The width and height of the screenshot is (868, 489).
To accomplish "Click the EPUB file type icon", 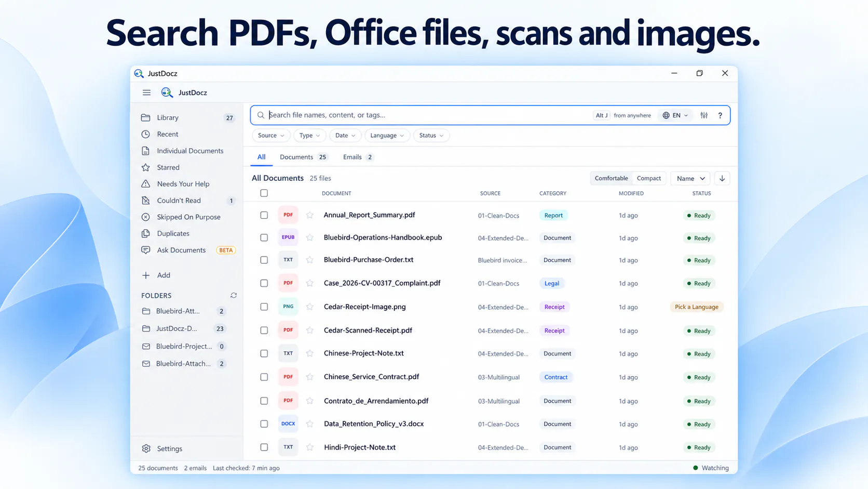I will [x=288, y=237].
